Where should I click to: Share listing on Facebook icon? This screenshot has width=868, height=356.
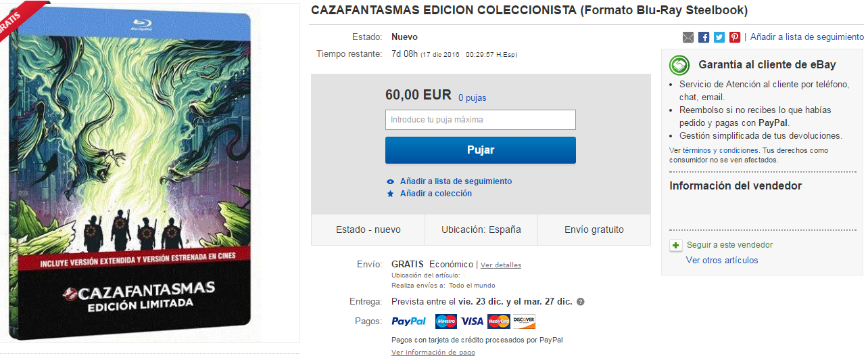tap(704, 37)
